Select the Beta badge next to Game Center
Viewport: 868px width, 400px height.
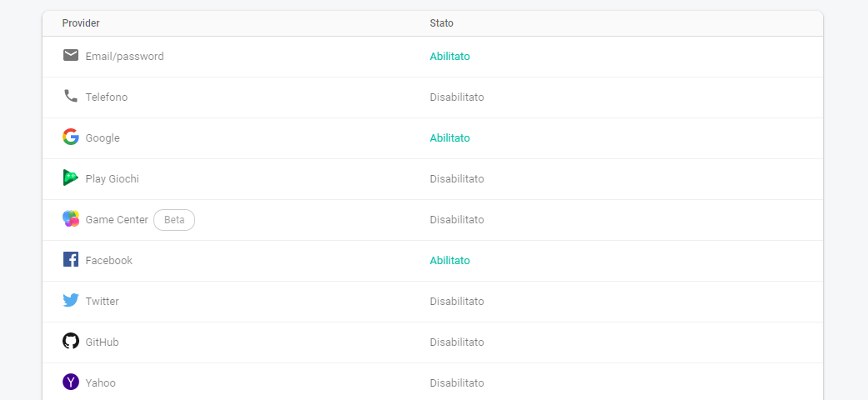tap(174, 220)
